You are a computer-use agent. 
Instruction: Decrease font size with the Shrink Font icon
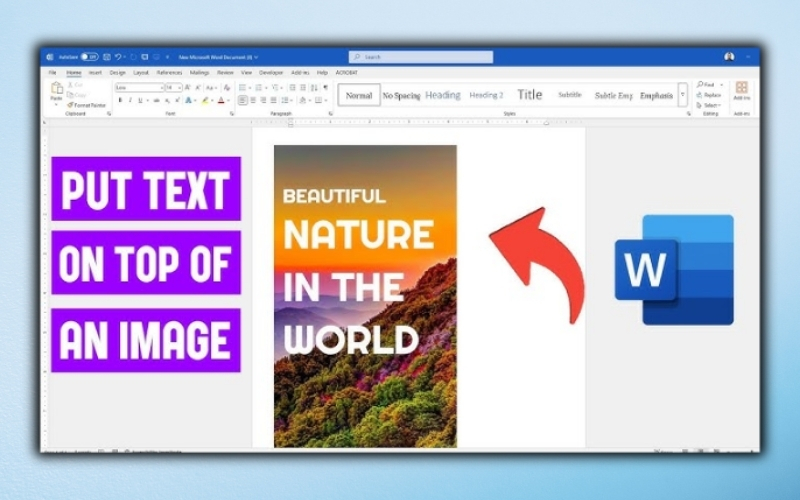tap(198, 88)
